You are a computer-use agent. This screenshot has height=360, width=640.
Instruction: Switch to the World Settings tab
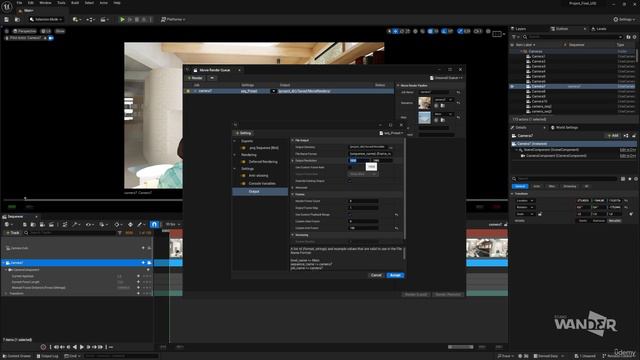pos(565,127)
